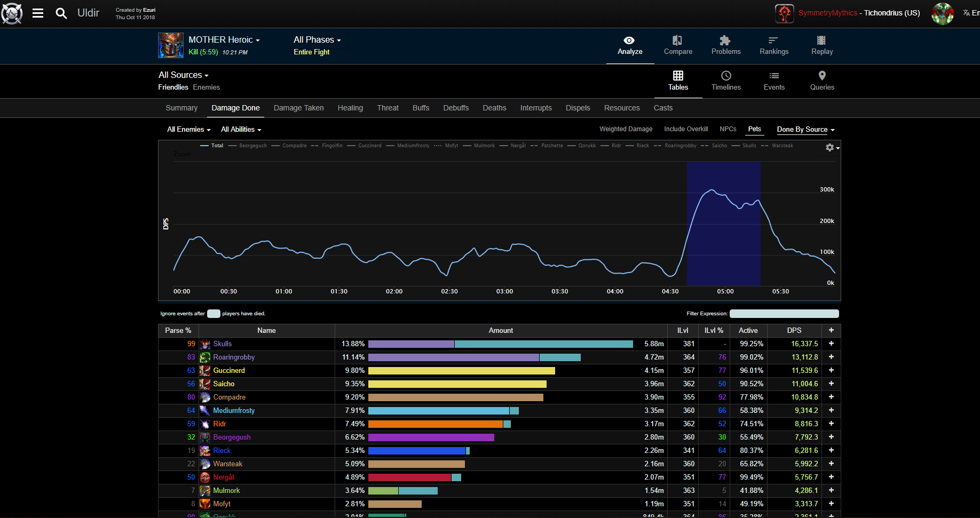Click the plus icon in the table header
Screen dimensions: 980x518
point(831,330)
